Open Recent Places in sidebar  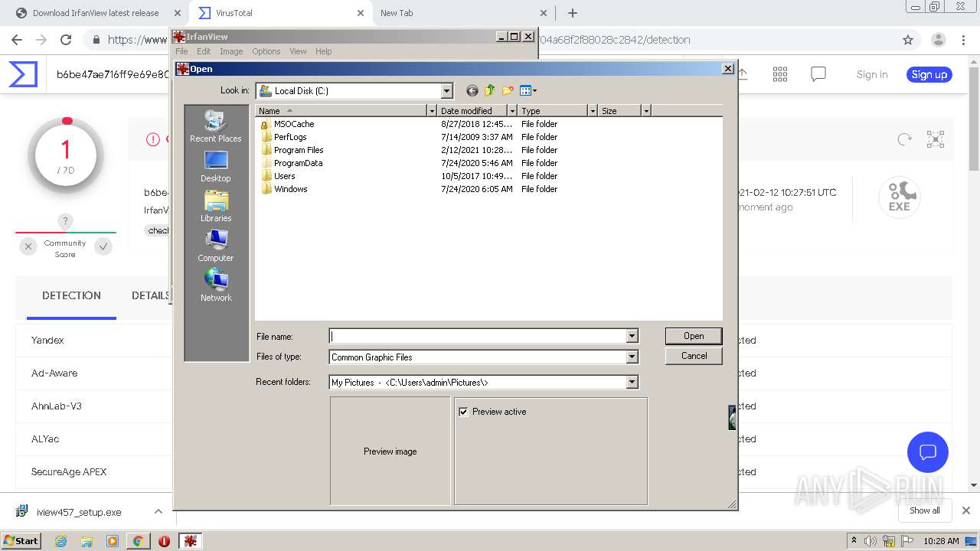pyautogui.click(x=216, y=127)
